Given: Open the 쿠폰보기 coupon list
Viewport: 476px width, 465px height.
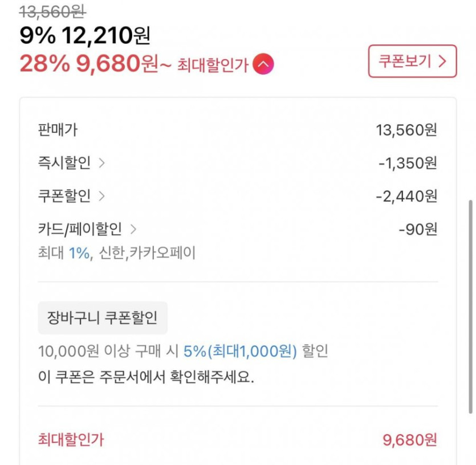Looking at the screenshot, I should pyautogui.click(x=412, y=62).
